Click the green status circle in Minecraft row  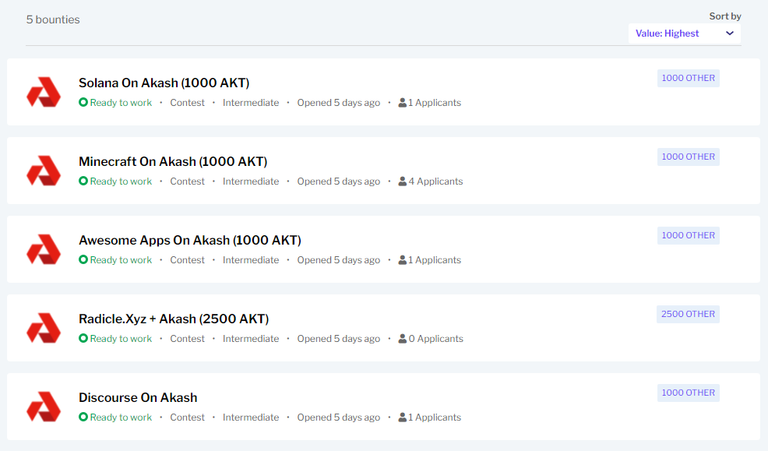pos(83,181)
